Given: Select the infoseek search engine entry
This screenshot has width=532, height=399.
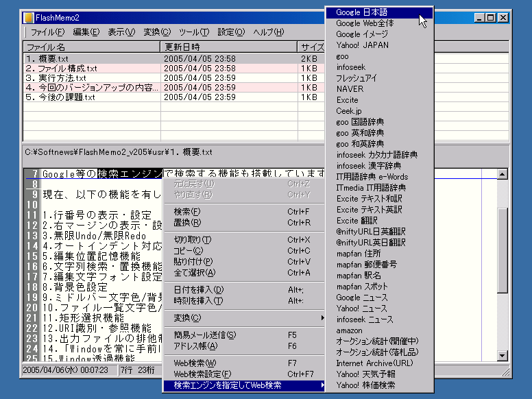Looking at the screenshot, I should tap(379, 67).
